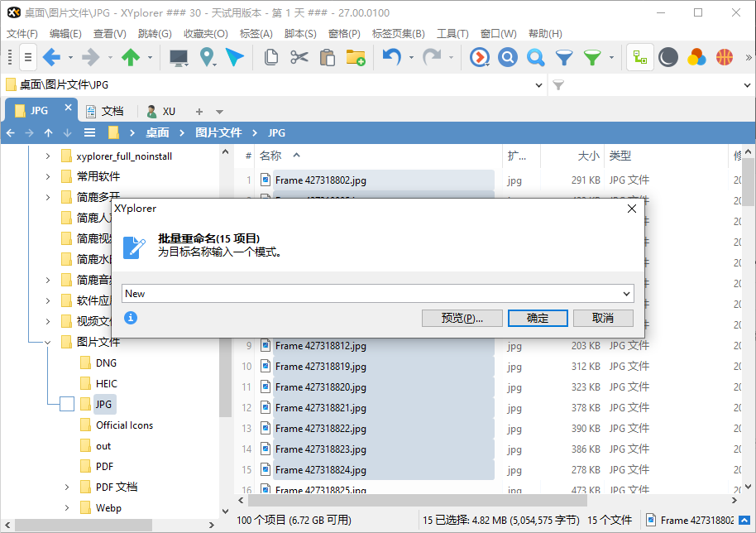756x533 pixels.
Task: Click the location pin toolbar icon
Action: 208,57
